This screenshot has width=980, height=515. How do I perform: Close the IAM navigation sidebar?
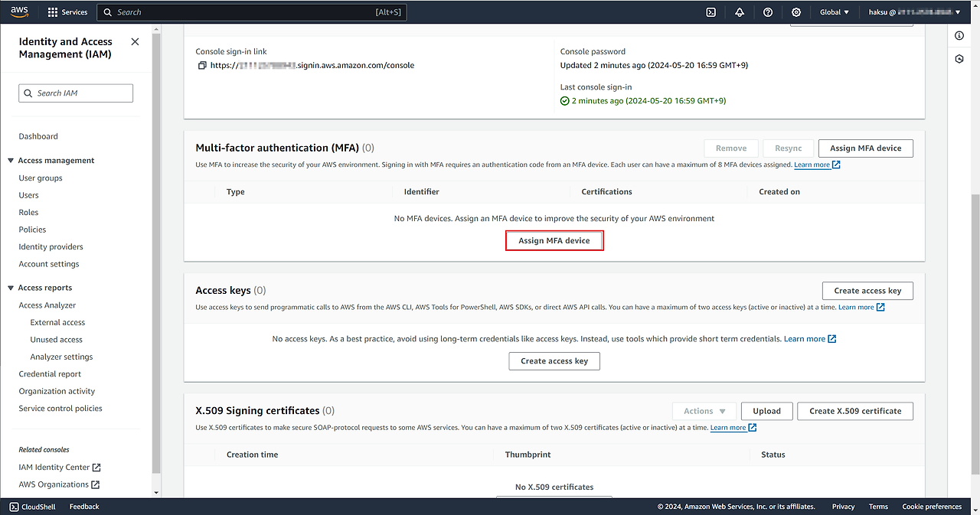pos(136,42)
